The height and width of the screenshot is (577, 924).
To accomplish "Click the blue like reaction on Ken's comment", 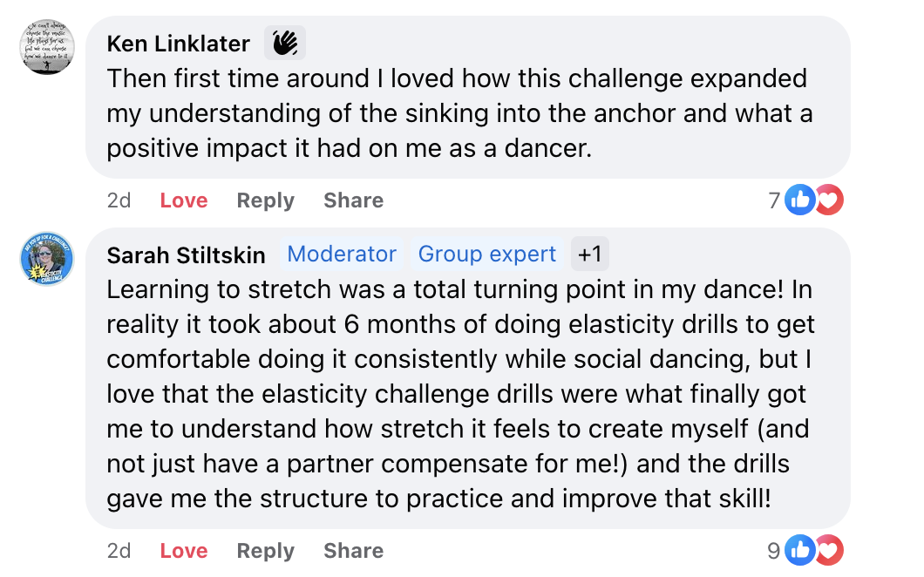I will pos(799,200).
